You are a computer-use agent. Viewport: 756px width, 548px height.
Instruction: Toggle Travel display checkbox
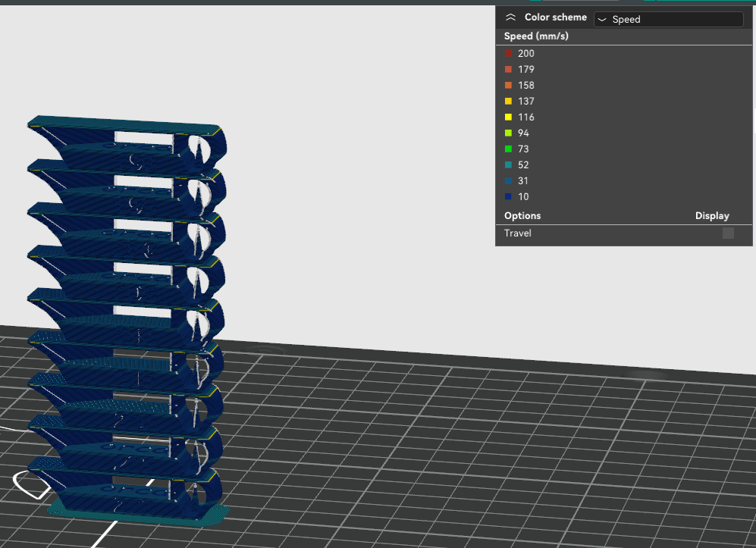[x=728, y=233]
